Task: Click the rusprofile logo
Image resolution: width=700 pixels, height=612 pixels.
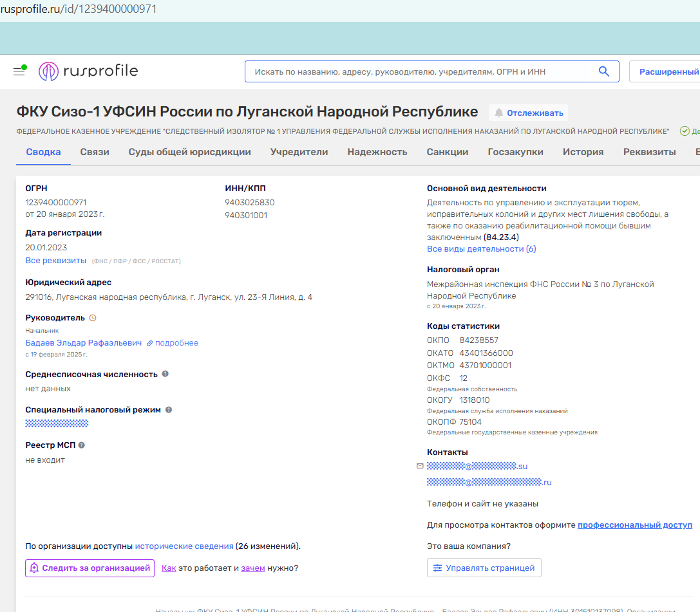Action: (88, 71)
